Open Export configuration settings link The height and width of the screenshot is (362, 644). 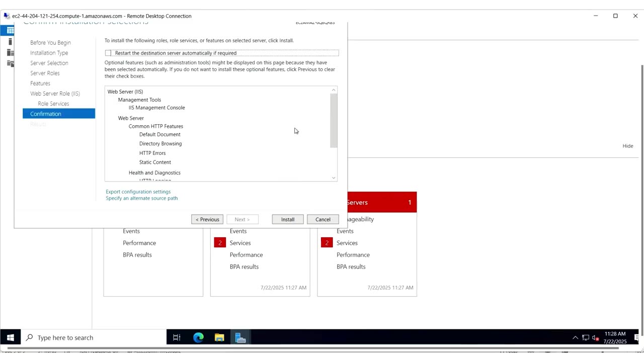[138, 192]
